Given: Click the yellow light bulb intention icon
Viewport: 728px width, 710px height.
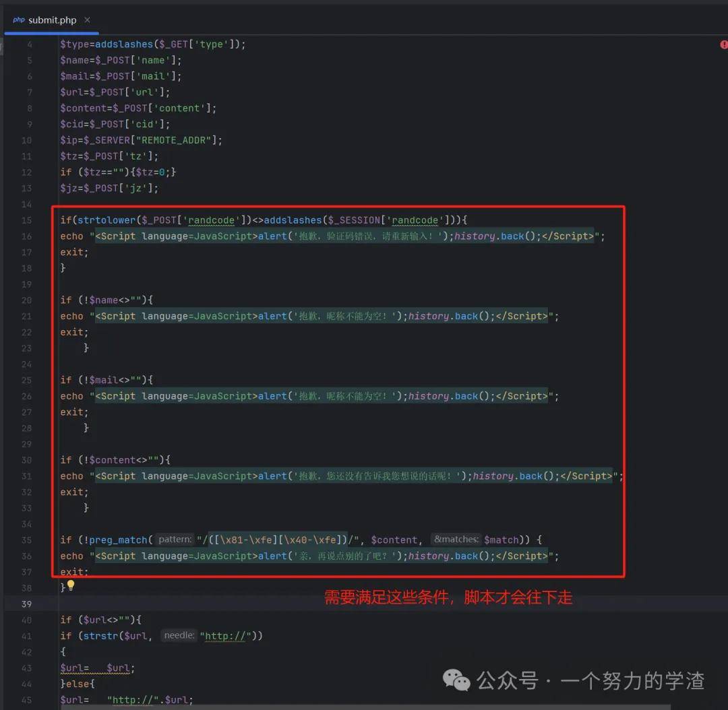Looking at the screenshot, I should [x=71, y=585].
